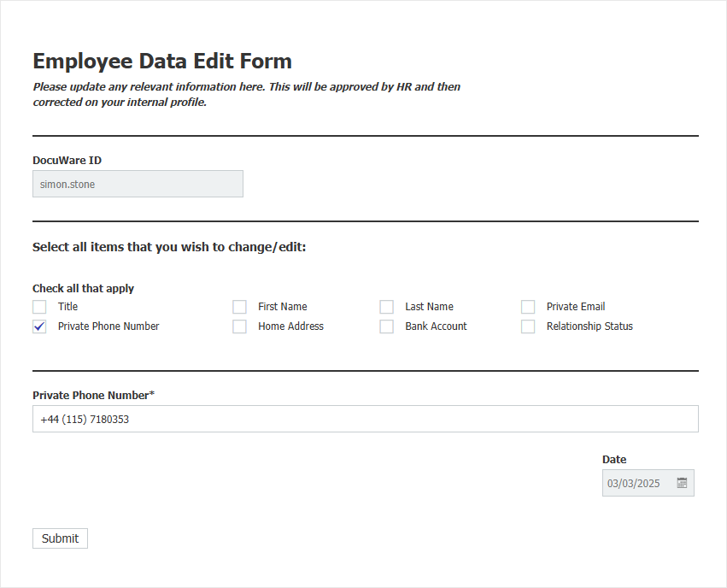Select the phone number text in the field
Screen dimensions: 727x588
tap(85, 419)
